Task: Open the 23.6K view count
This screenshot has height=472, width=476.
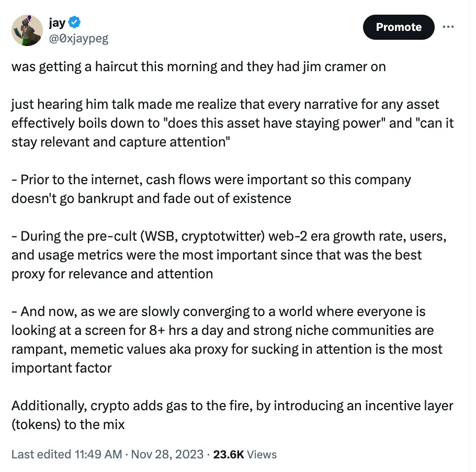Action: click(x=229, y=454)
